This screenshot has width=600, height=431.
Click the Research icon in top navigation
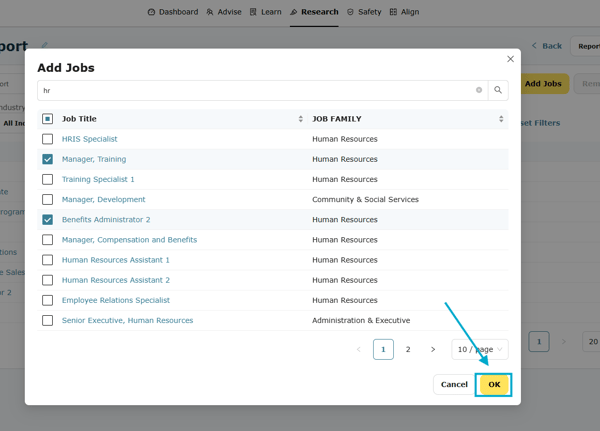[x=293, y=12]
